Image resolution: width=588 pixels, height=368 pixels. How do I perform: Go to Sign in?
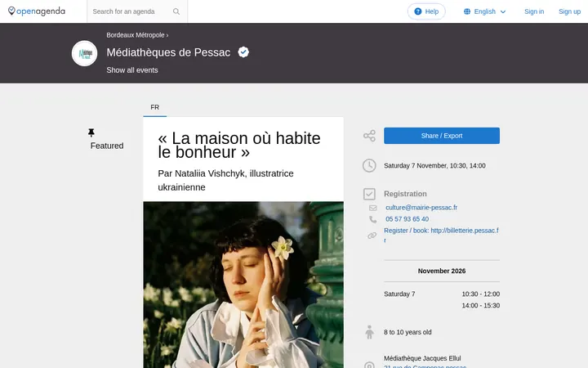coord(534,11)
